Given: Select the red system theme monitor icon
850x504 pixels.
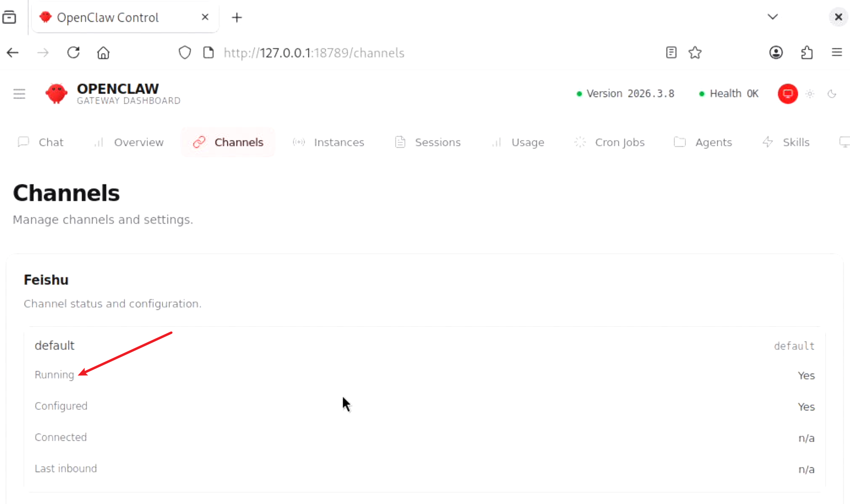Looking at the screenshot, I should 788,94.
